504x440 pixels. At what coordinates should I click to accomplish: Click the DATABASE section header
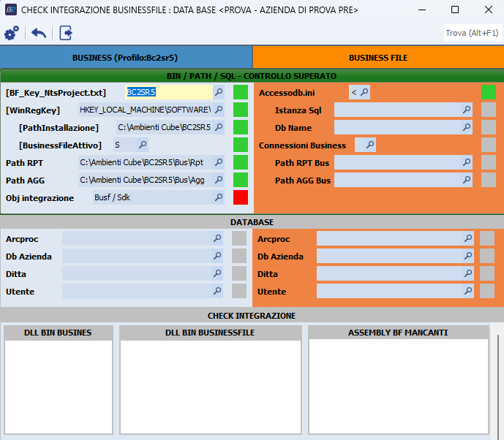tap(252, 222)
